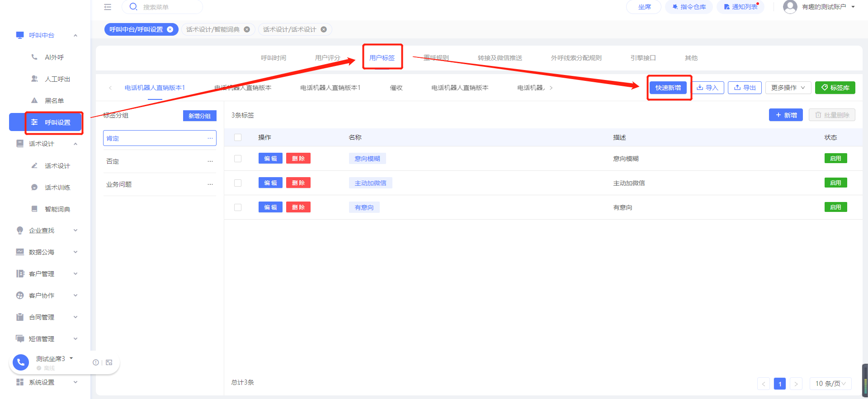The image size is (868, 399).
Task: Open the 更多操作 dropdown
Action: point(788,88)
